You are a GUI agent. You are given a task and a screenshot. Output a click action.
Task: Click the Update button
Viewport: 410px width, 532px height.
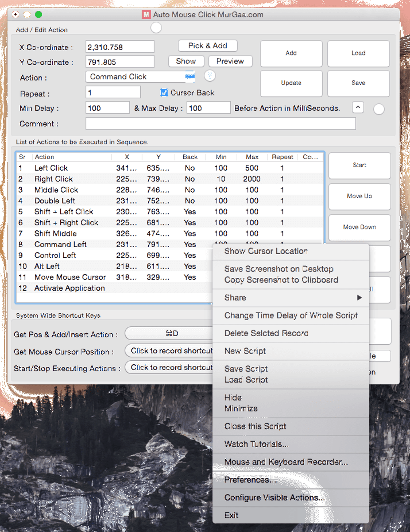coord(291,83)
